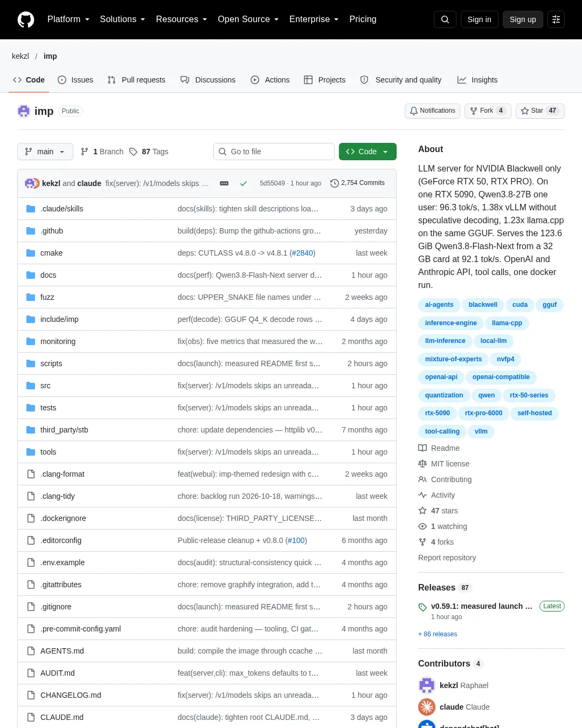582x728 pixels.
Task: Click the branch icon next to 1 Branch
Action: (85, 152)
